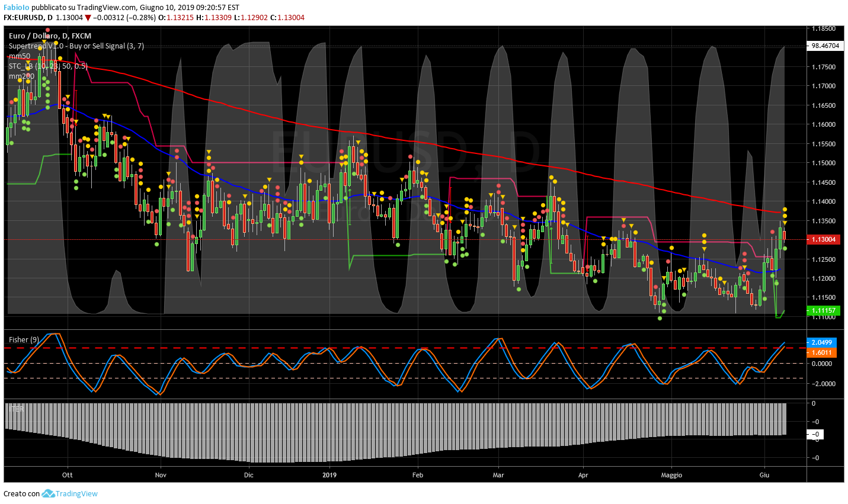Image resolution: width=848 pixels, height=504 pixels.
Task: Click the 1.15000 price axis label
Action: click(x=824, y=163)
